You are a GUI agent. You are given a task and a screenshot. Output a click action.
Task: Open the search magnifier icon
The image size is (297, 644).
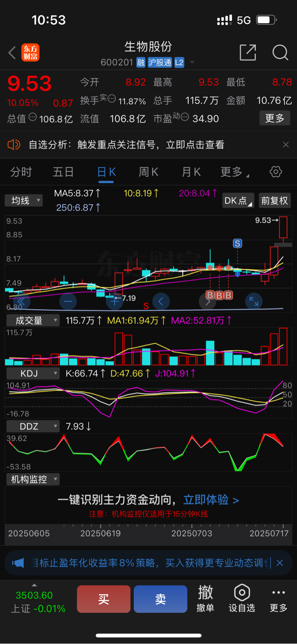[x=280, y=52]
